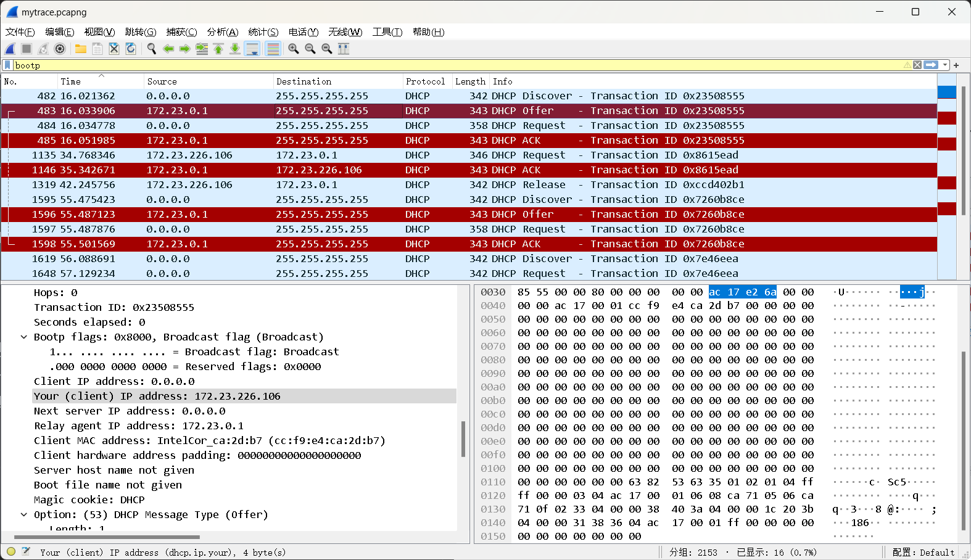Toggle auto-scroll during live capture

(x=252, y=49)
